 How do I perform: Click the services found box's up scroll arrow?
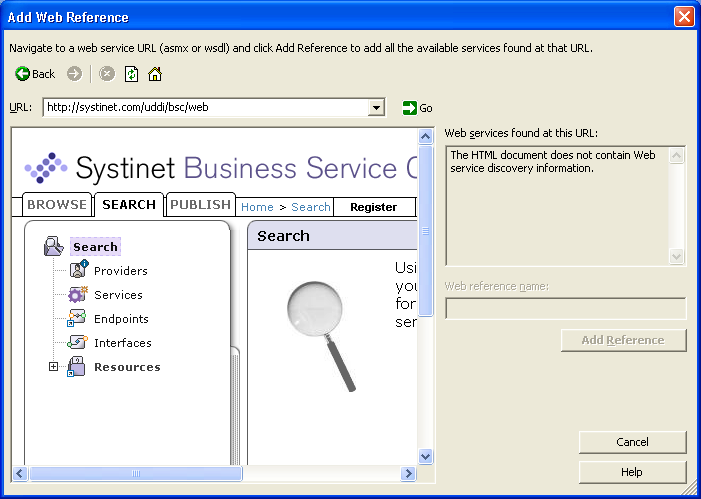click(676, 156)
